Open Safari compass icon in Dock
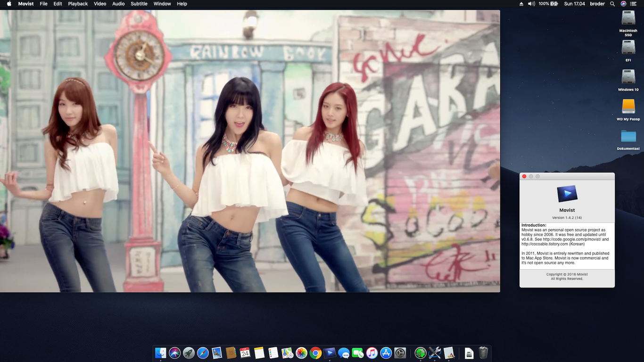This screenshot has width=644, height=362. (203, 353)
